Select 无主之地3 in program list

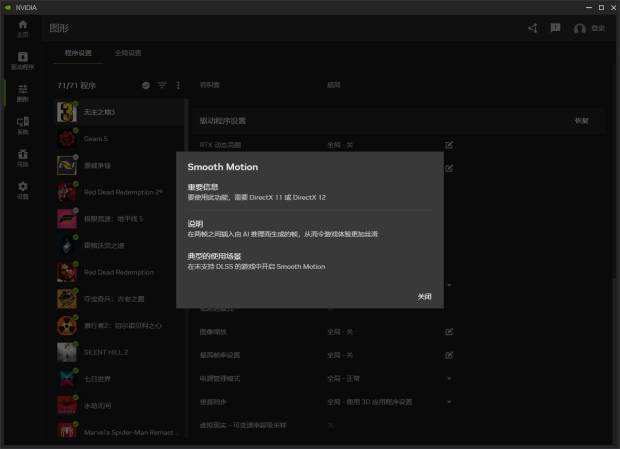119,112
